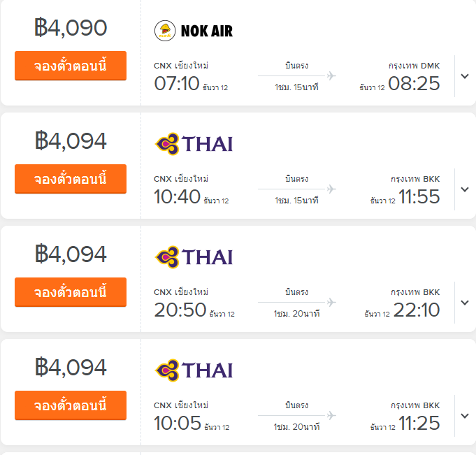
Task: Click airplane icon on 10:40 flight route
Action: pos(331,189)
